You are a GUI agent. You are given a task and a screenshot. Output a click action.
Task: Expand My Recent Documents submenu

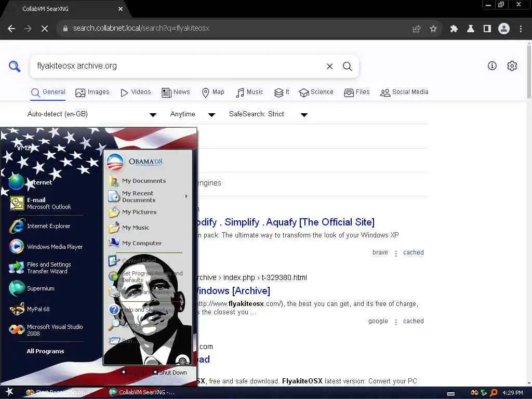point(147,196)
